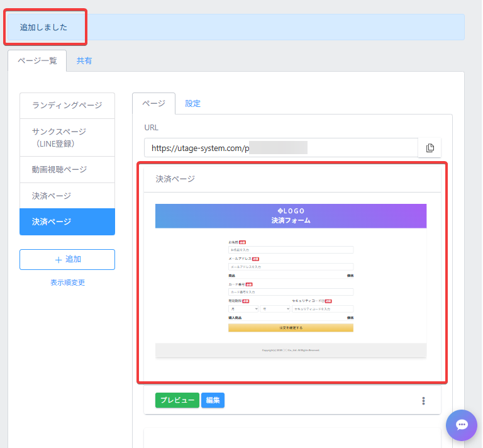Click the 決済フォーム page thumbnail preview

click(x=291, y=281)
